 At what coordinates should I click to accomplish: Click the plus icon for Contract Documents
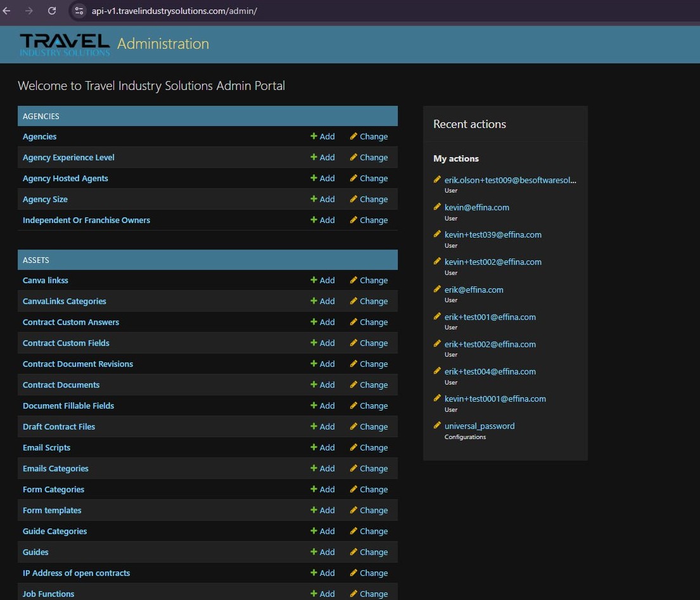click(314, 385)
